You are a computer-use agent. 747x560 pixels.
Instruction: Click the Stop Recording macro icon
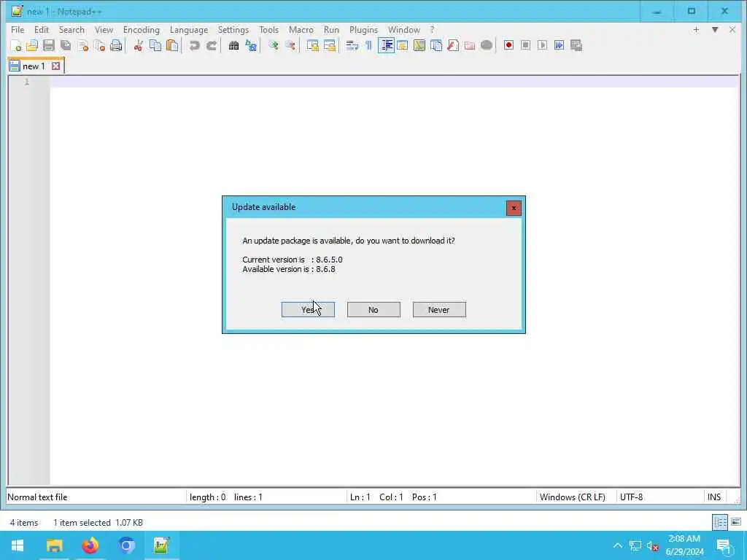525,46
